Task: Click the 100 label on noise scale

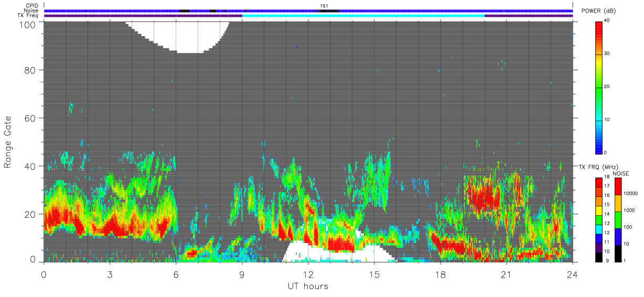Action: [628, 227]
